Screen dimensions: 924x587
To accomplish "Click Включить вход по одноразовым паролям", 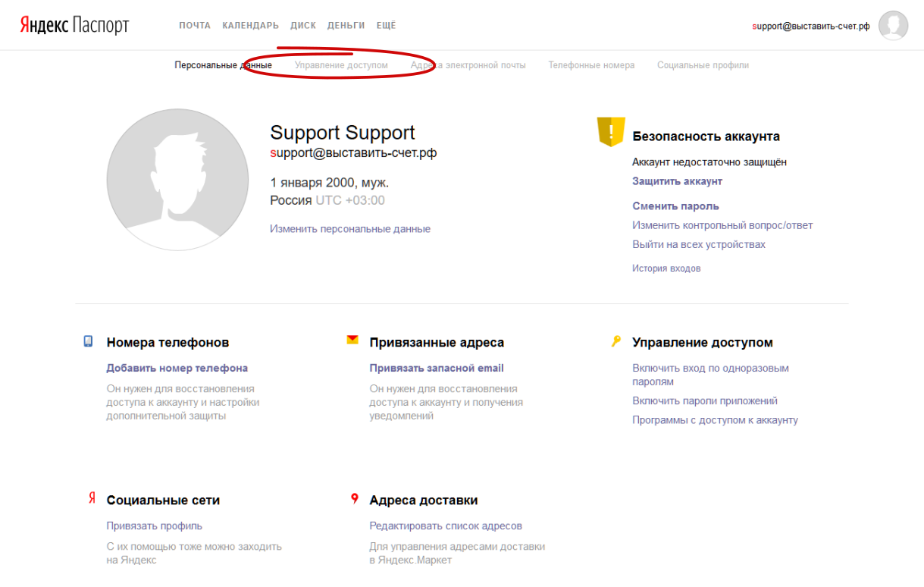I will pyautogui.click(x=711, y=375).
